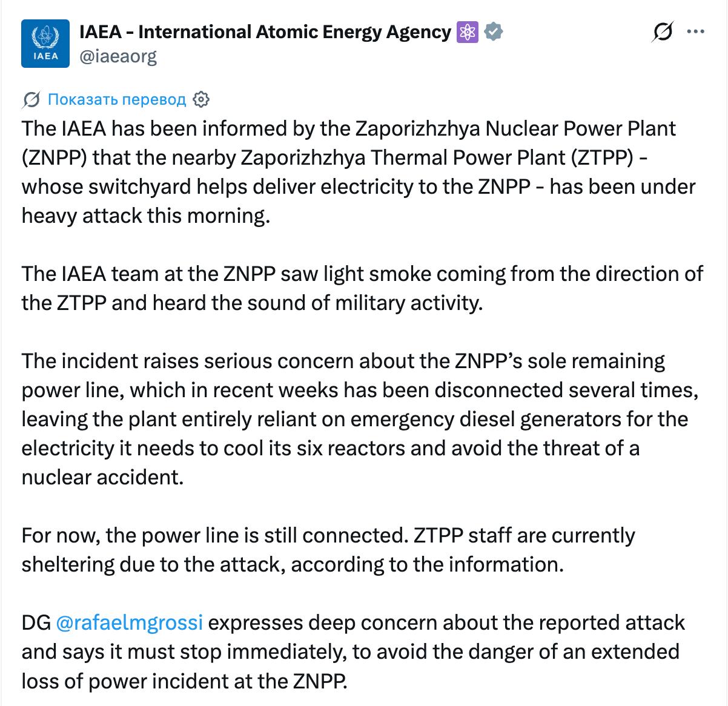Screen dimensions: 728x706
Task: Click the phrase "heavy attack this morning."
Action: click(x=145, y=216)
